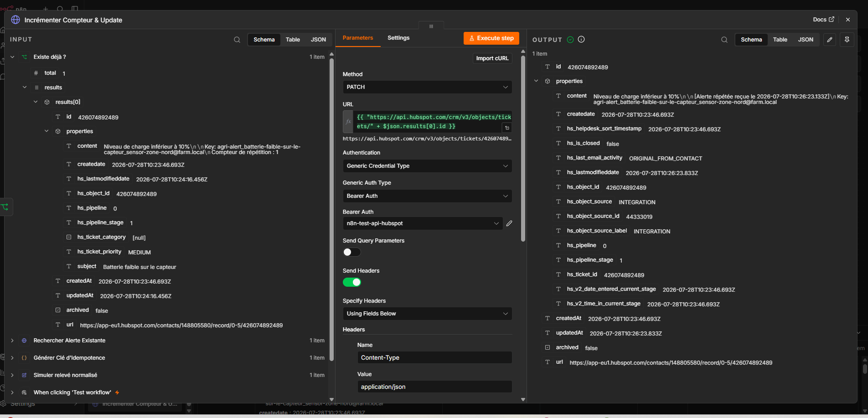Click the panel drag handle above Parameters
868x418 pixels.
[431, 26]
